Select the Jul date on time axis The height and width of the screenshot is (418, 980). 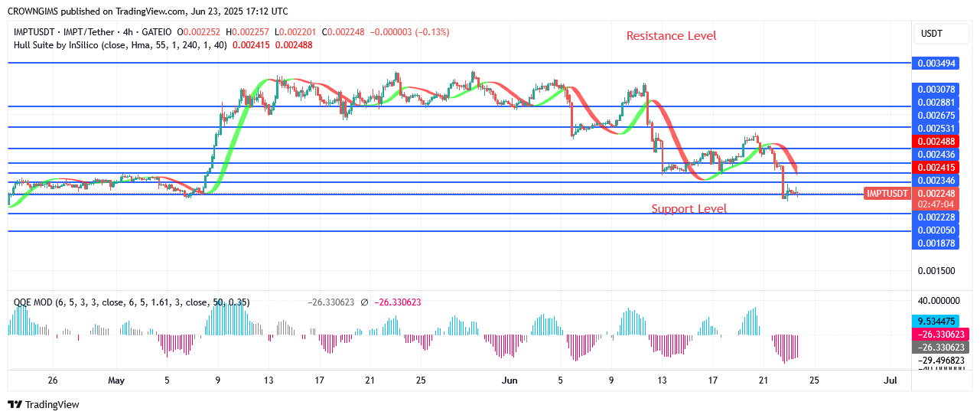click(890, 380)
